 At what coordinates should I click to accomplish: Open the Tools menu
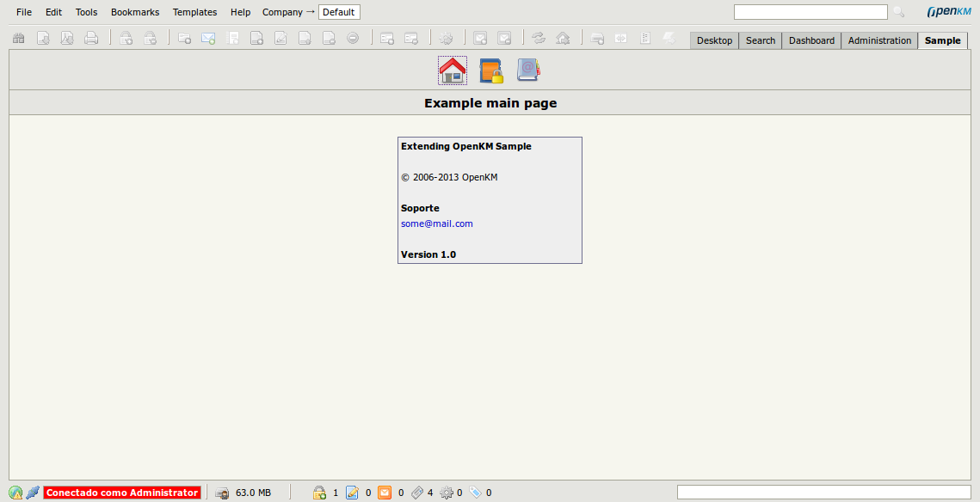[x=86, y=12]
